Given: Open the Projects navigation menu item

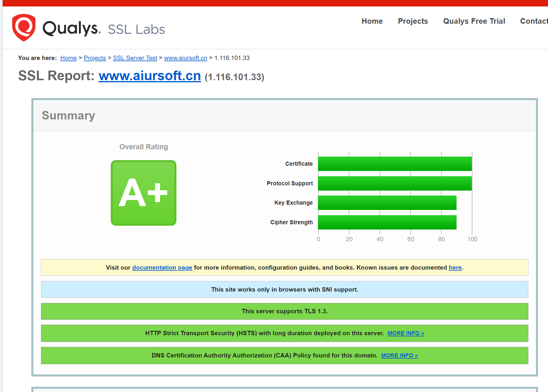Looking at the screenshot, I should 413,21.
